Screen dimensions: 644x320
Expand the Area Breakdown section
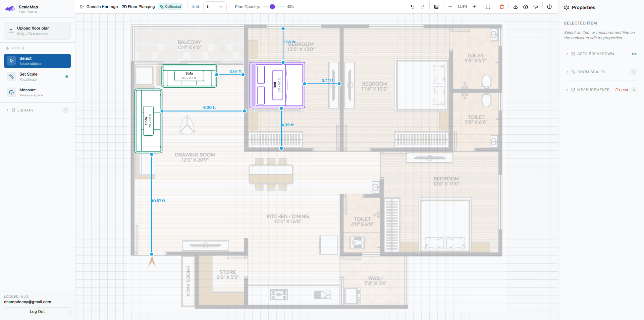[601, 54]
